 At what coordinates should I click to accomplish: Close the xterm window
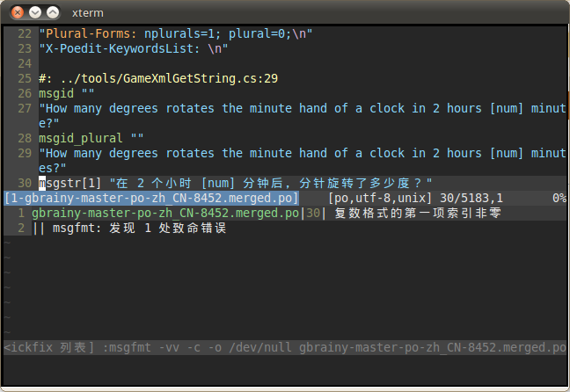click(17, 12)
